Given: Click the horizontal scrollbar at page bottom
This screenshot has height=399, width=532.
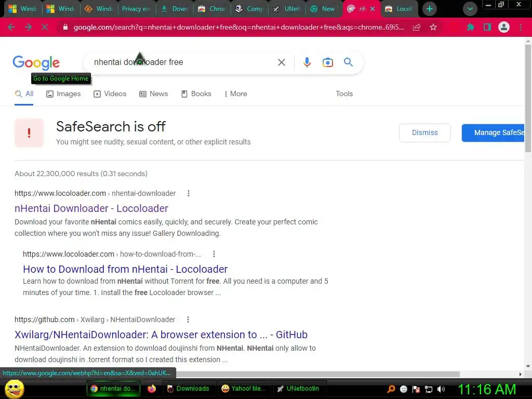Looking at the screenshot, I should click(x=318, y=374).
